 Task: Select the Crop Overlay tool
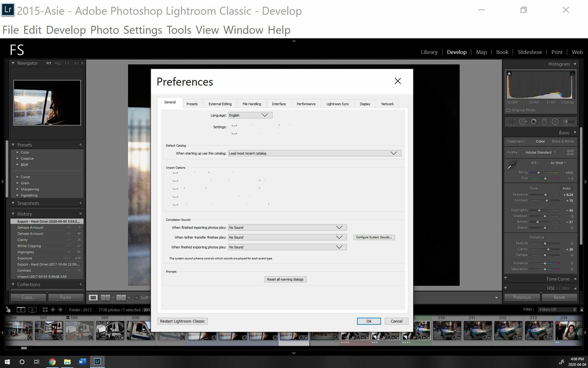click(511, 122)
